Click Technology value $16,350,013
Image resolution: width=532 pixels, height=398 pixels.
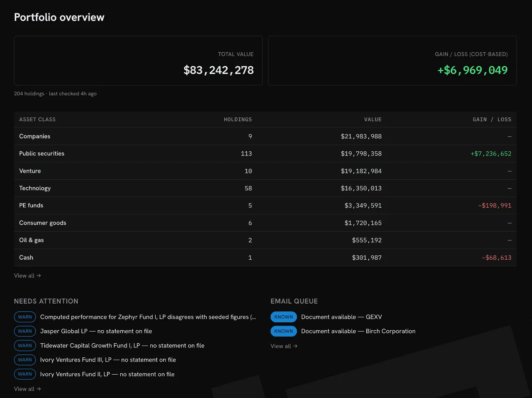(361, 188)
